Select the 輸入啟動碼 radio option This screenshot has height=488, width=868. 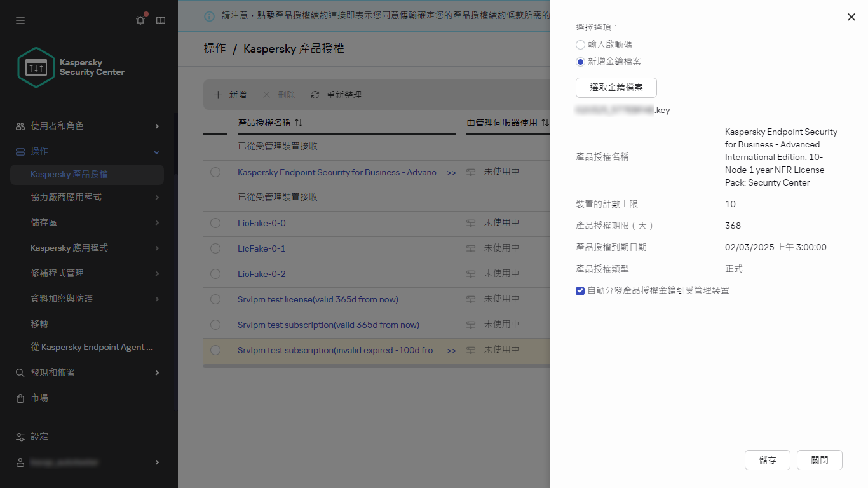point(580,44)
